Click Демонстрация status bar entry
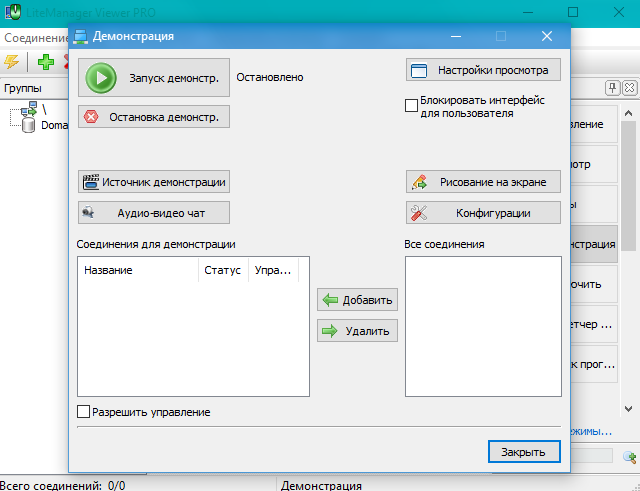The image size is (640, 491). (321, 486)
